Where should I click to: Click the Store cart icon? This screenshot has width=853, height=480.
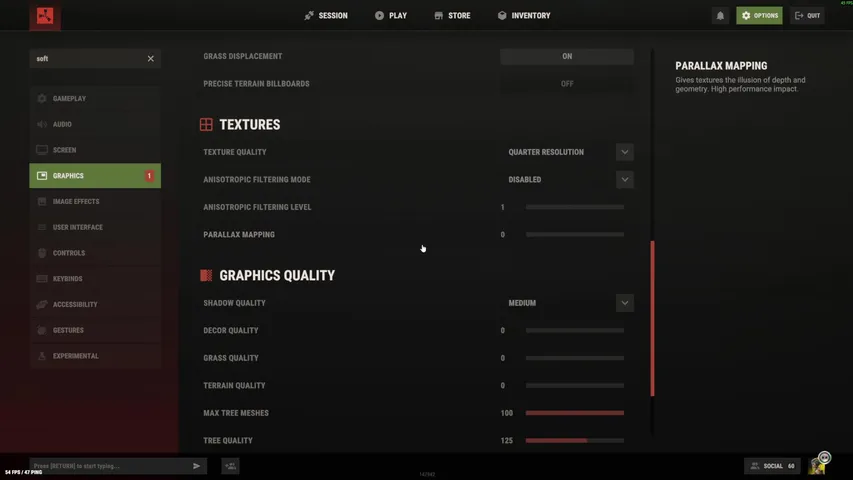[x=438, y=16]
